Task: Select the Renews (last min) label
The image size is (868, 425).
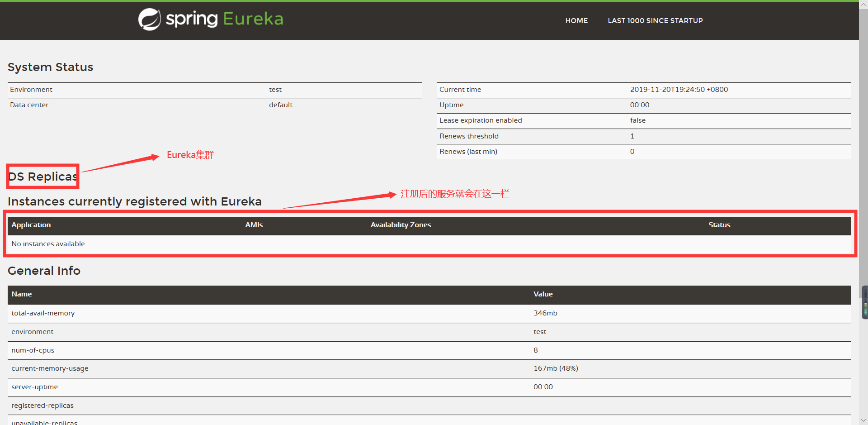Action: (468, 152)
